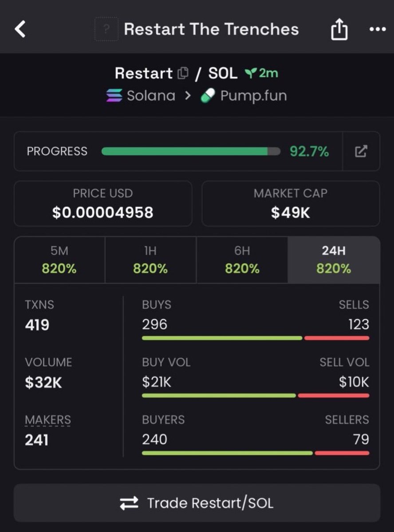Click the bonding curve progress bar
The height and width of the screenshot is (532, 394).
click(x=191, y=152)
